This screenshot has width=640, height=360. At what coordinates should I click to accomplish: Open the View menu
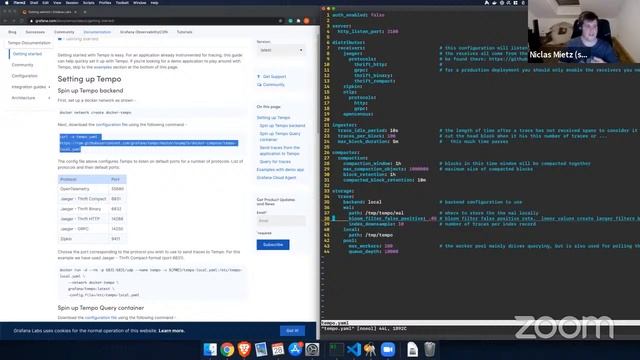[x=57, y=2]
